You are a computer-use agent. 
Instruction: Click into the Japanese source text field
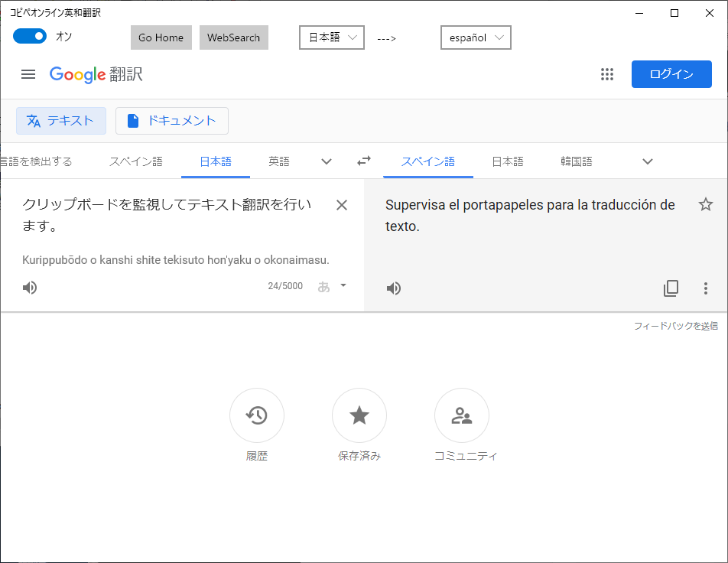point(167,215)
